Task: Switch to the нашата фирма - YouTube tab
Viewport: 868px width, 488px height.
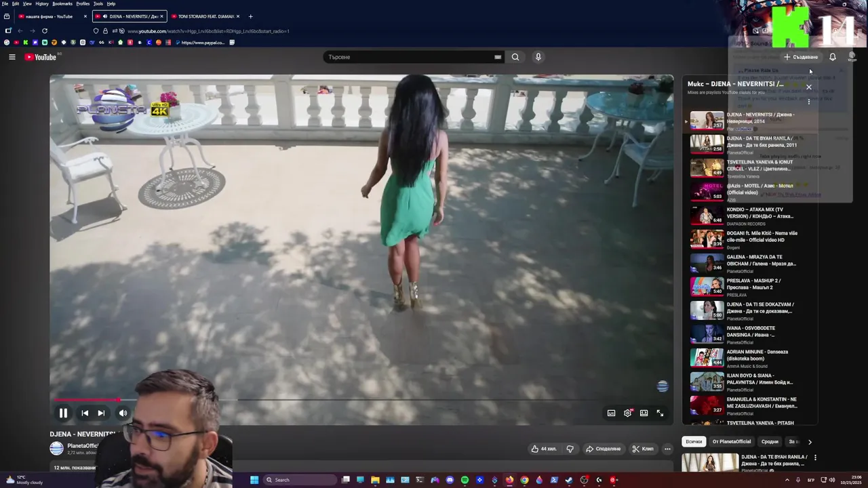Action: point(54,16)
